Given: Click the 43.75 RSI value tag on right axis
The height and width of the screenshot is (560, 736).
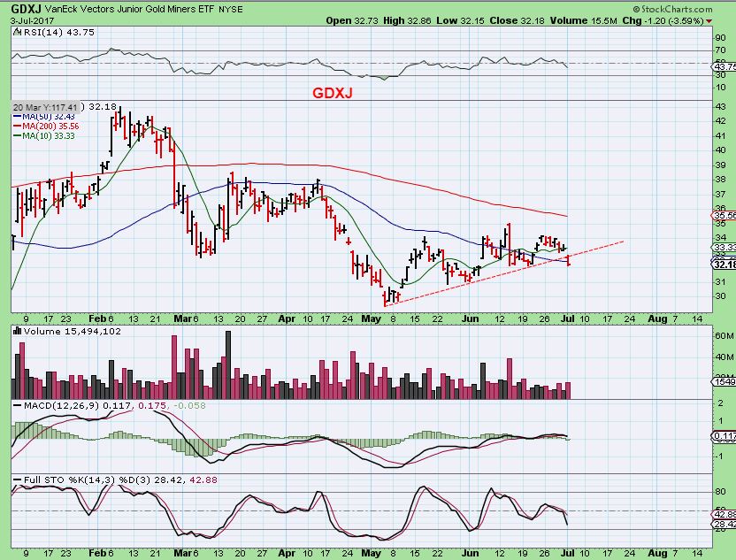Looking at the screenshot, I should pos(724,66).
